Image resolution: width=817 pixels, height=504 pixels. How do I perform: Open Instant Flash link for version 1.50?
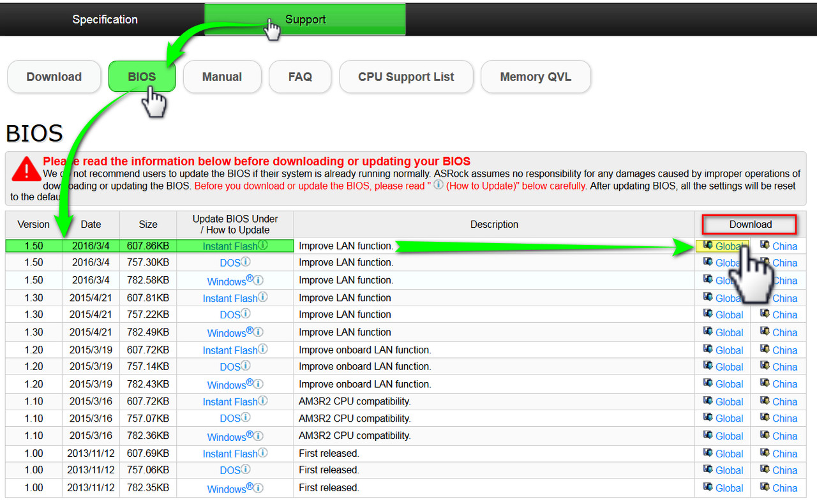[x=230, y=246]
